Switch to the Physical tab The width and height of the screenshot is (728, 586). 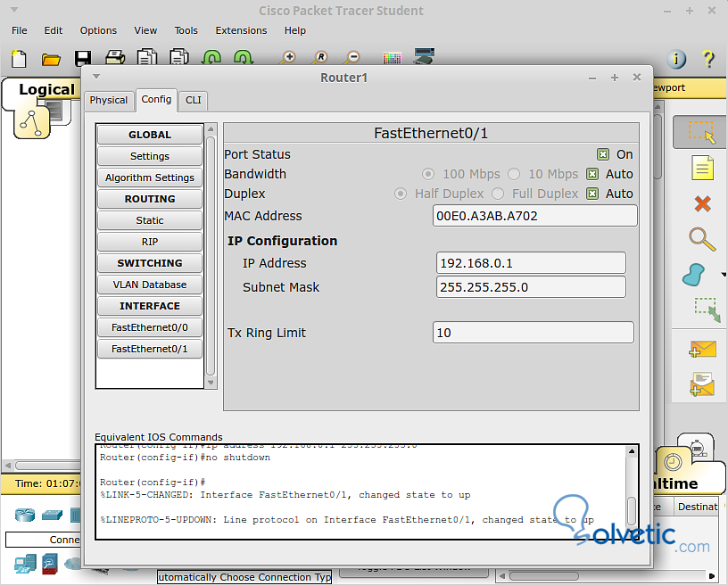109,100
